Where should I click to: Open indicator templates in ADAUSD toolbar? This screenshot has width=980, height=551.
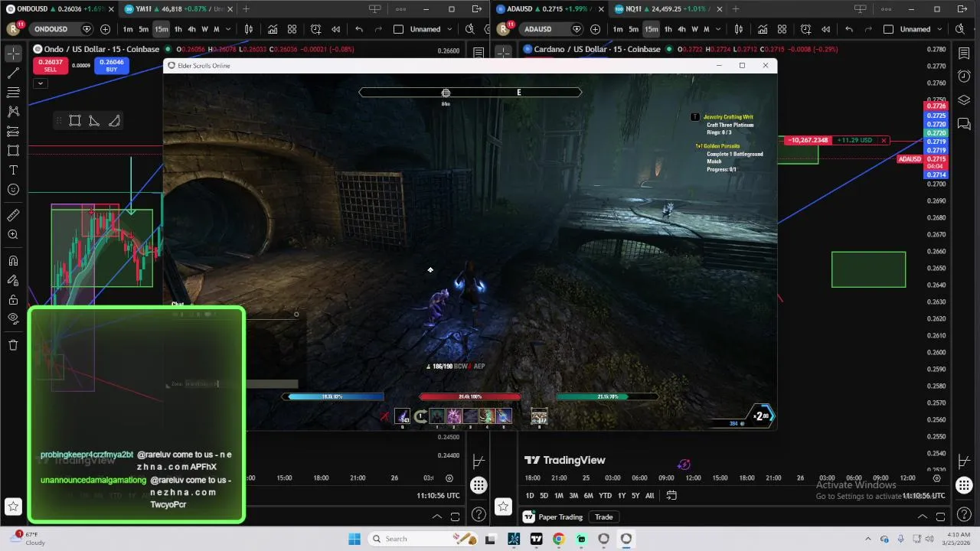pos(782,29)
